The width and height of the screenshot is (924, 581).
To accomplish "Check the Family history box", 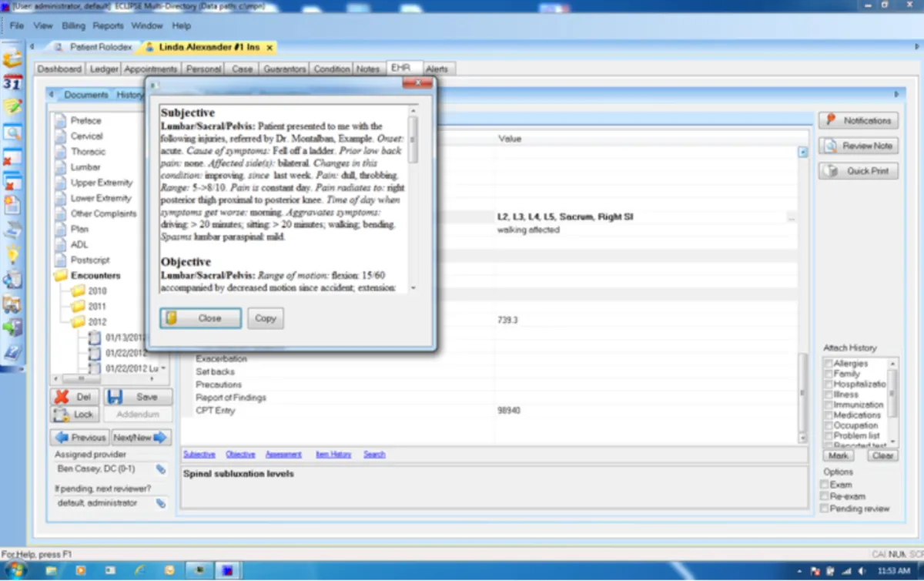I will (829, 374).
